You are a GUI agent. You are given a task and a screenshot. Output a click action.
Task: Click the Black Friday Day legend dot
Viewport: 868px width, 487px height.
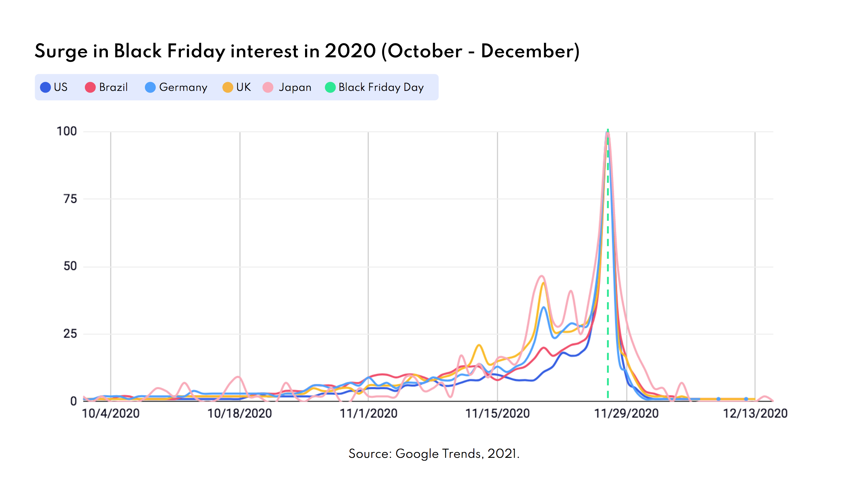(330, 87)
